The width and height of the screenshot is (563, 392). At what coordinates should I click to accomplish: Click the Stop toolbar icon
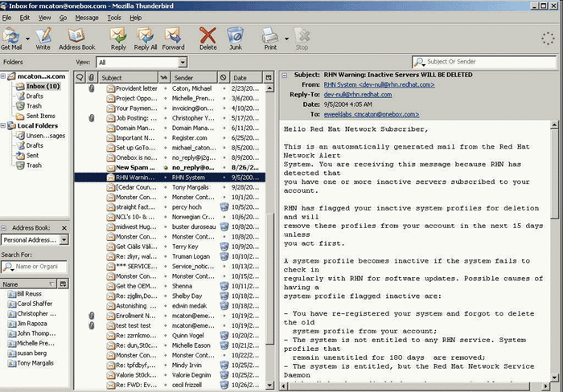pos(302,39)
